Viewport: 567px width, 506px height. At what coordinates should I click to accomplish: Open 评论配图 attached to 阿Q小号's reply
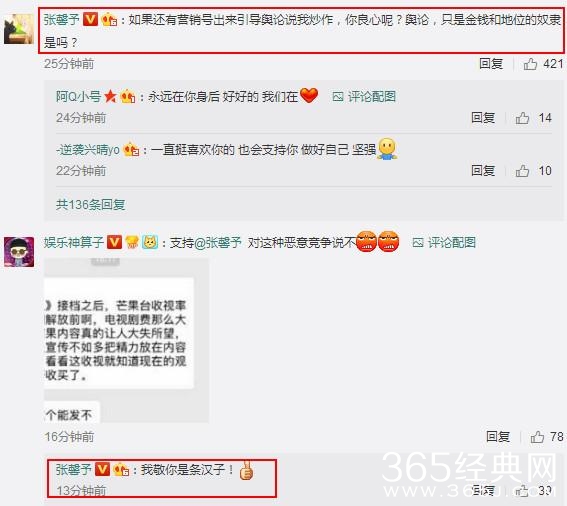[x=364, y=97]
